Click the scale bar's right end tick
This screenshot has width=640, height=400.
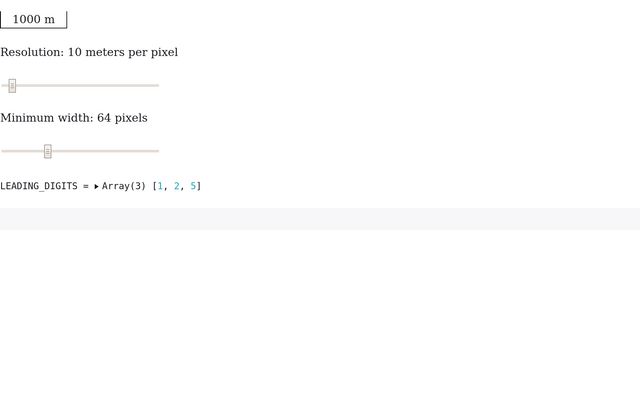tap(66, 20)
